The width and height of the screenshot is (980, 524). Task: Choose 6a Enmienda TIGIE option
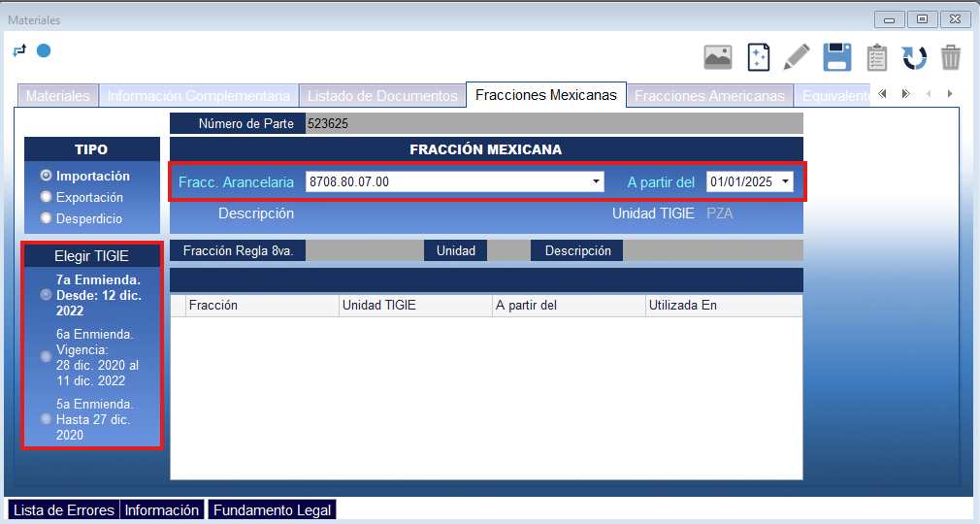tap(46, 357)
